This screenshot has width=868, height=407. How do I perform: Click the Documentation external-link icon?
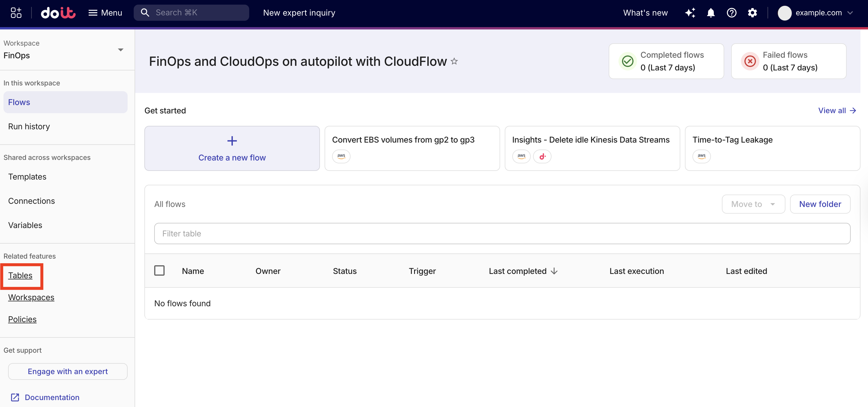click(15, 397)
